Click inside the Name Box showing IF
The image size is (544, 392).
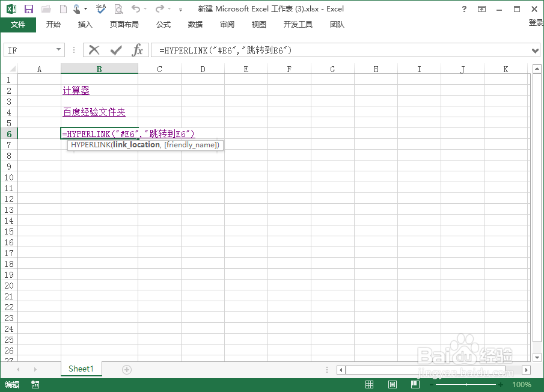coord(29,51)
